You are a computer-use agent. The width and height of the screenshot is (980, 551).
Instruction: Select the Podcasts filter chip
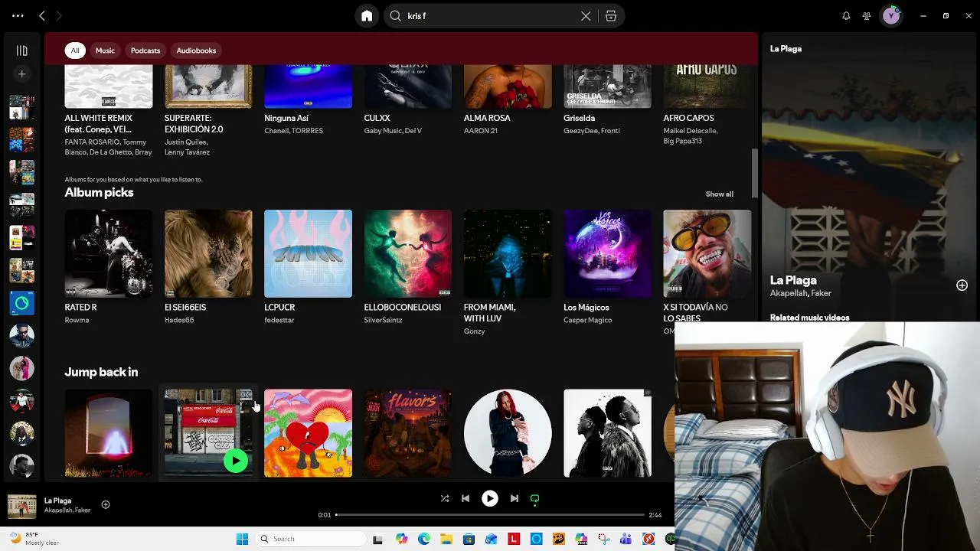(x=145, y=51)
